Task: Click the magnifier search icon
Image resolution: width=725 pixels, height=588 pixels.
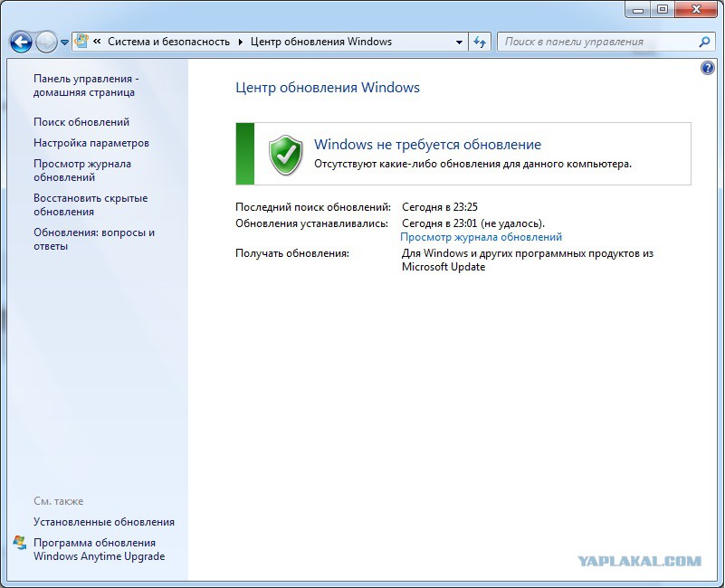Action: tap(704, 43)
